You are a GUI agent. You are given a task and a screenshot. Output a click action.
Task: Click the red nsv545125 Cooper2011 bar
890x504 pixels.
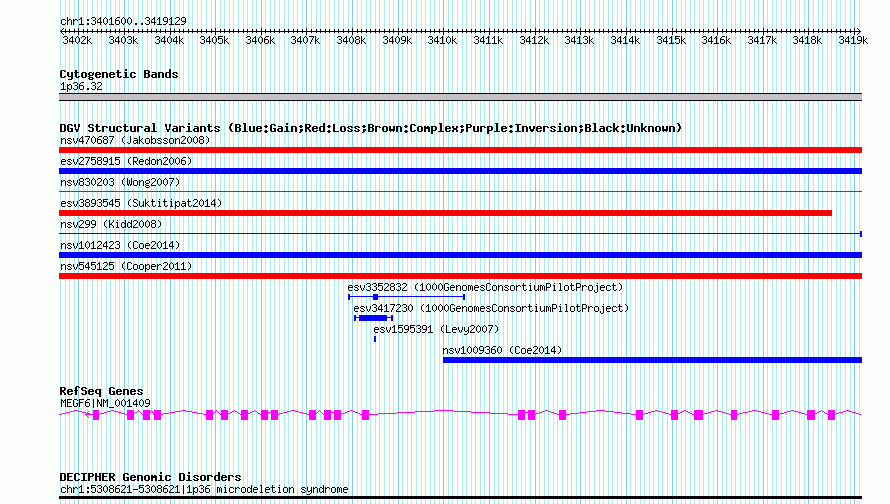tap(460, 276)
